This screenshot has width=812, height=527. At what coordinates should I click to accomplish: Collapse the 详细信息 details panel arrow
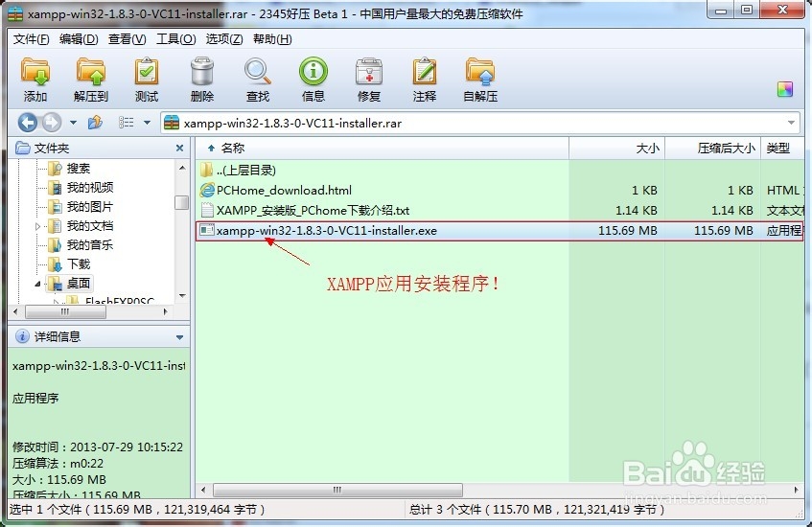pyautogui.click(x=179, y=337)
